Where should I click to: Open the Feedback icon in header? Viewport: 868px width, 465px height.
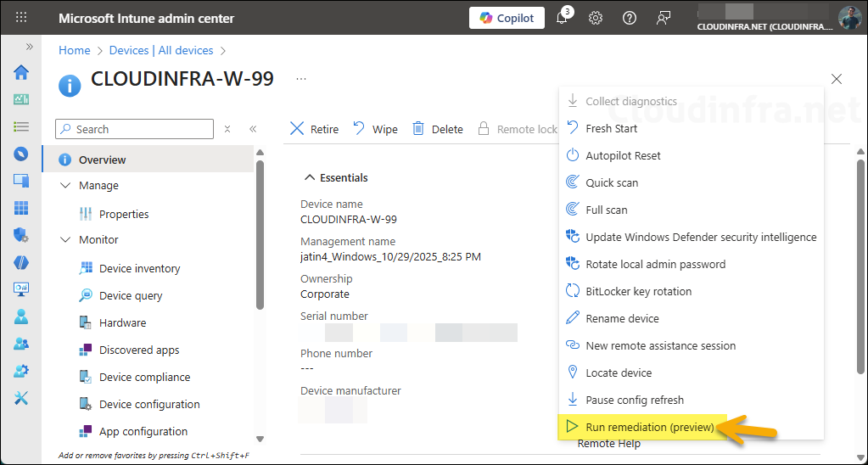664,18
